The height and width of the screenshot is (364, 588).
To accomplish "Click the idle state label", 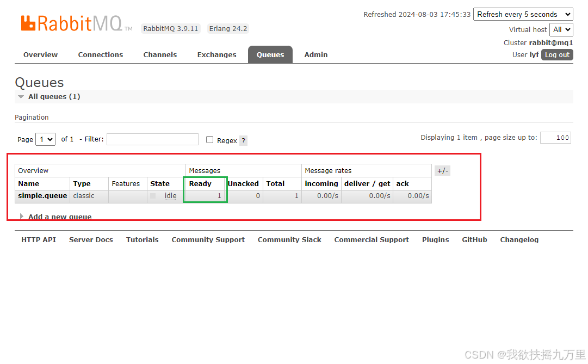I will point(171,196).
